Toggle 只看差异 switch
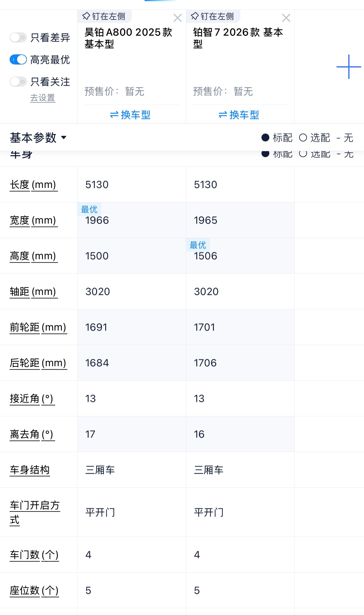This screenshot has height=615, width=364. (x=18, y=37)
